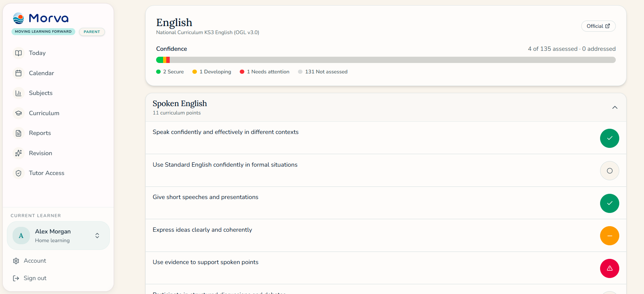Click the Spoken English heading
The image size is (644, 294).
point(180,103)
